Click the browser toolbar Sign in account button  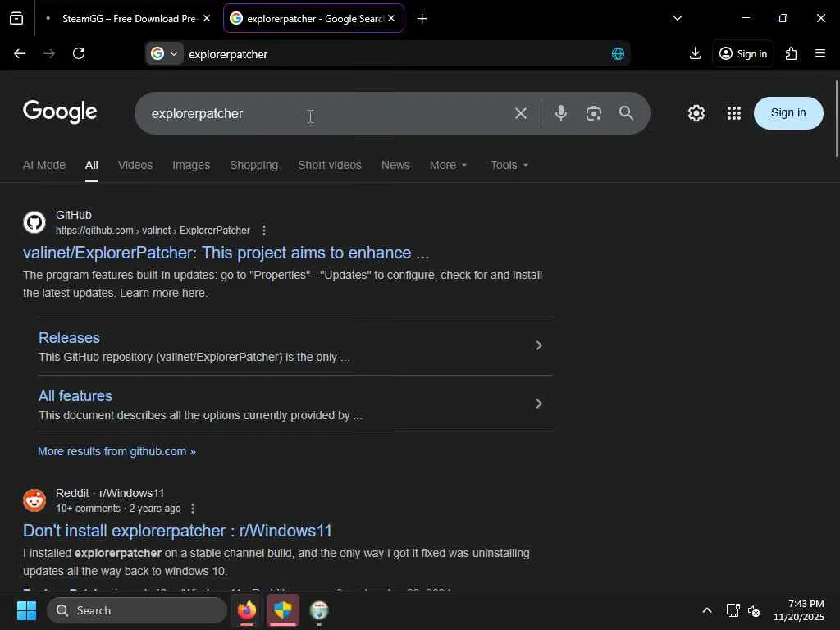point(743,53)
